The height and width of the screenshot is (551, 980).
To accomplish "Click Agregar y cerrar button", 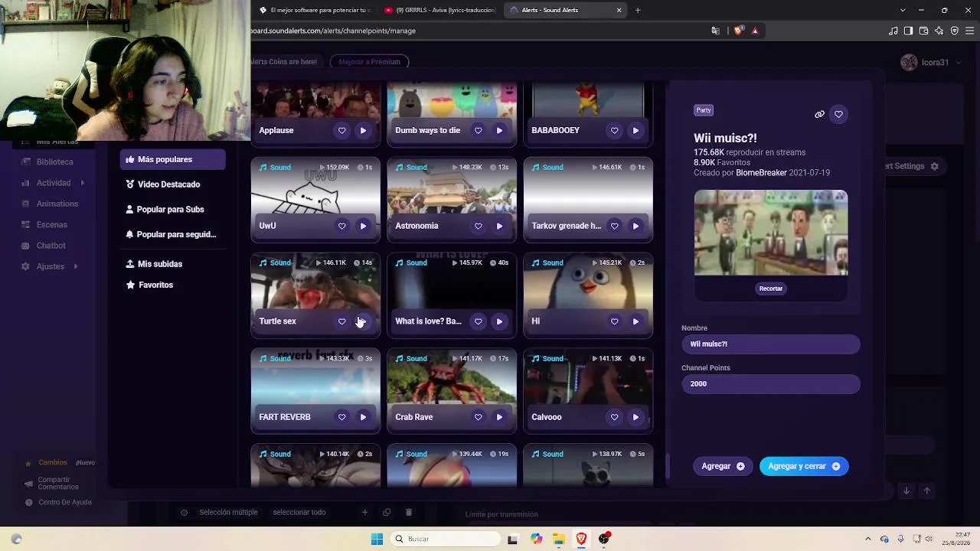I will [804, 466].
